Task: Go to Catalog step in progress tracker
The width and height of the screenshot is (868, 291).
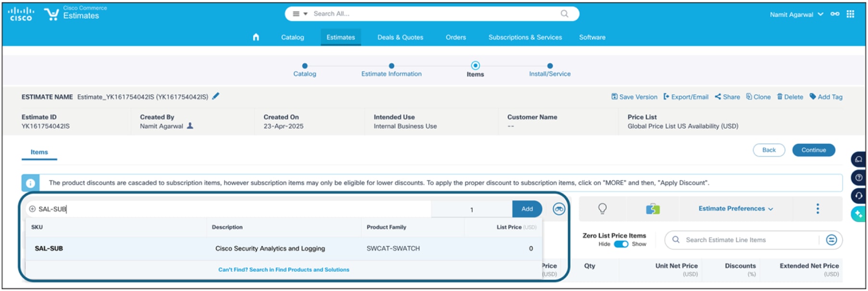Action: (x=305, y=70)
